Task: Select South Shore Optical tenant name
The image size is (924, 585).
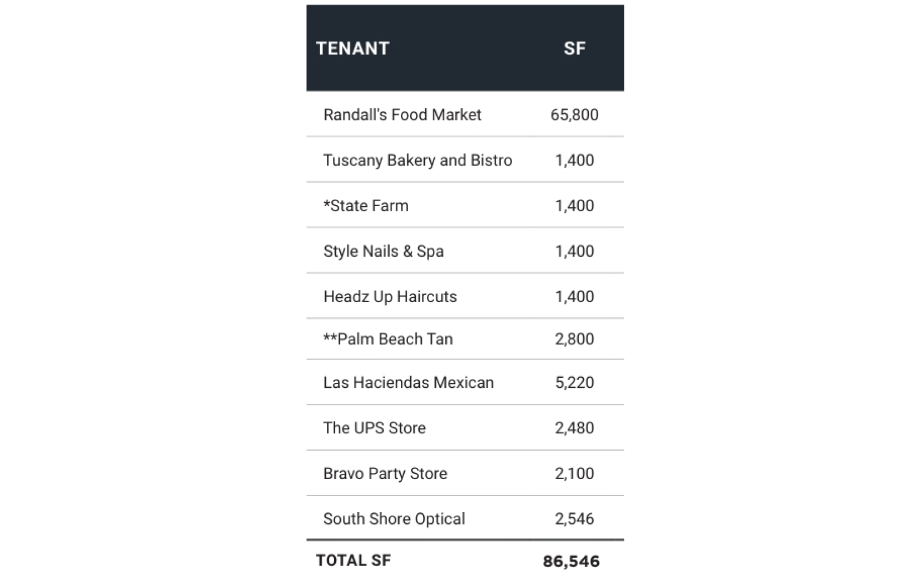Action: coord(394,519)
